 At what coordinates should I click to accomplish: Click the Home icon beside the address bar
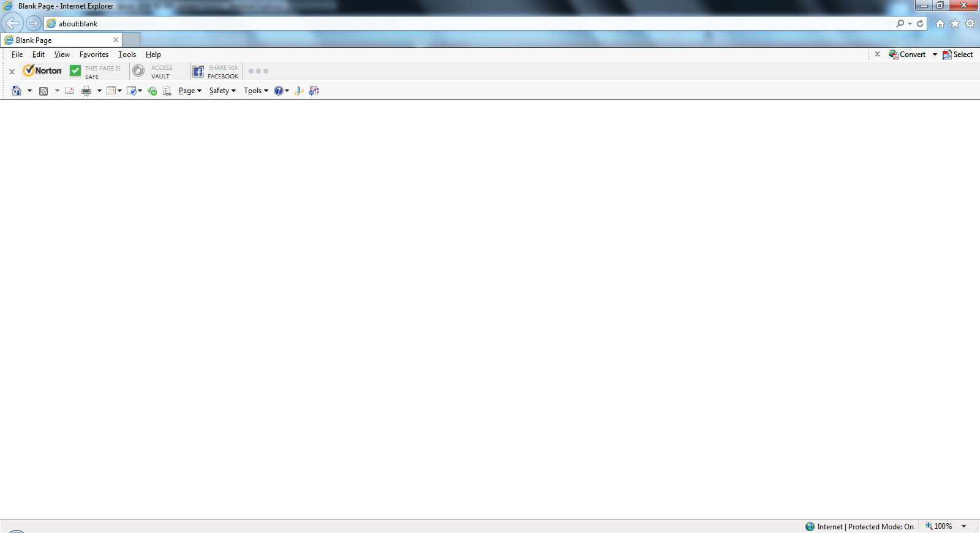[940, 24]
